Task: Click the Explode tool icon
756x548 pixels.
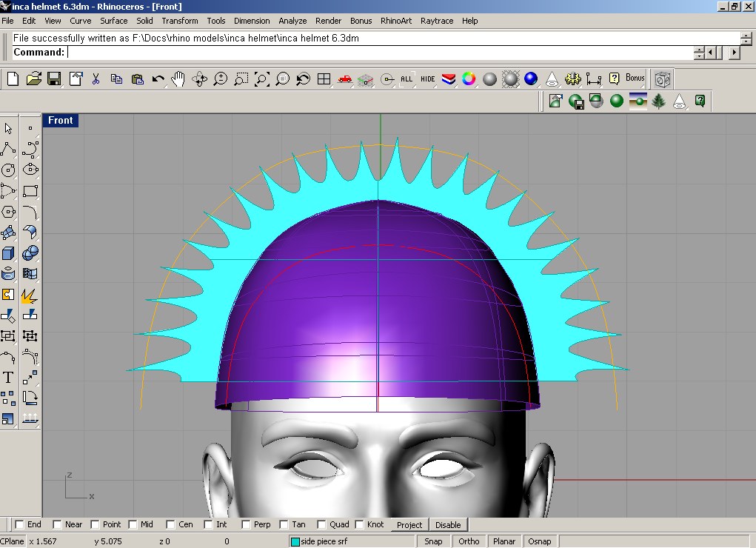Action: coord(30,295)
